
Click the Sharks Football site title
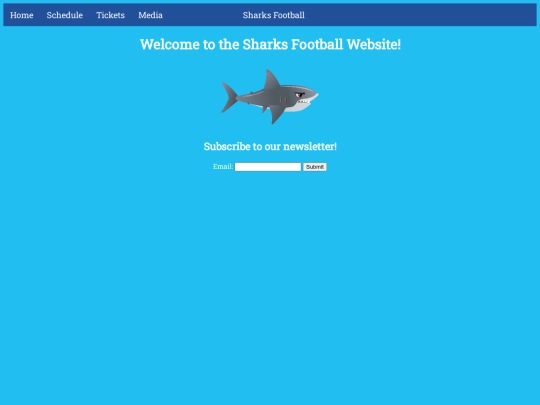[273, 15]
